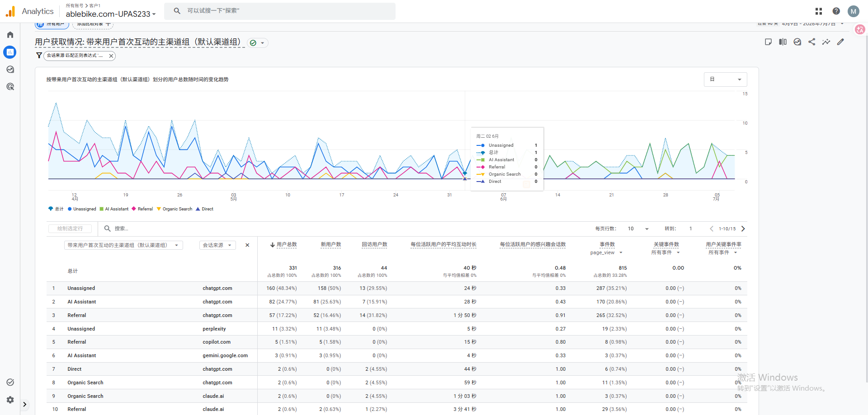Screen dimensions: 868x415
Task: Expand the session source dimension dropdown
Action: point(217,245)
